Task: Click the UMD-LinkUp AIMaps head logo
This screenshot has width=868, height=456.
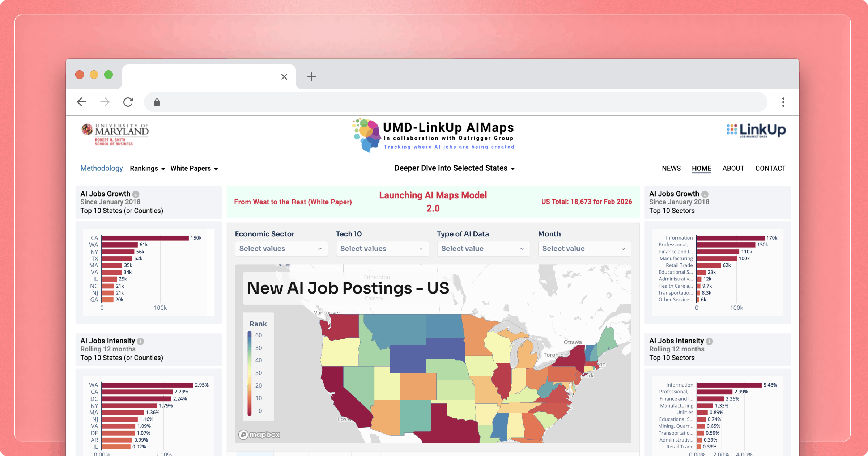Action: coord(367,135)
